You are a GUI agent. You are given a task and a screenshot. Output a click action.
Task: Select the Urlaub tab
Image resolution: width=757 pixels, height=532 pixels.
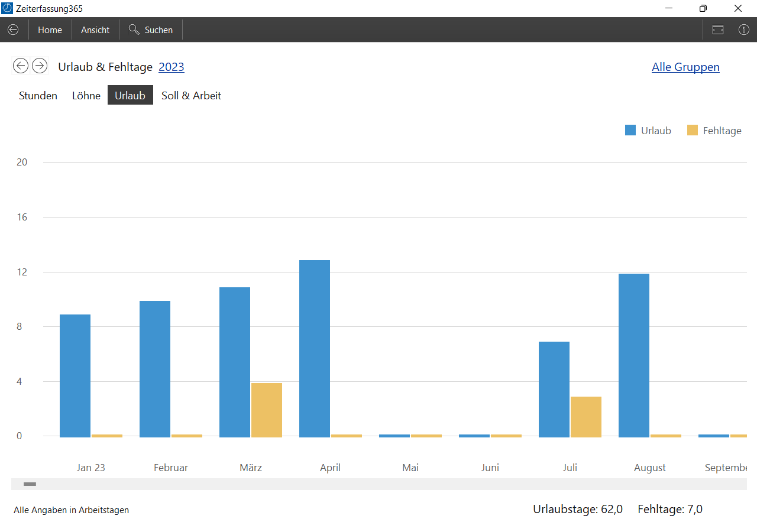[x=130, y=95]
